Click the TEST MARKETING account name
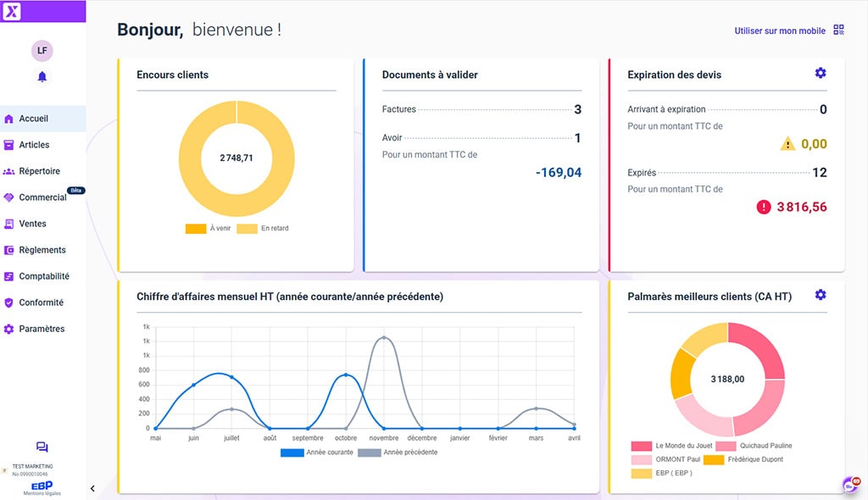The width and height of the screenshot is (868, 500). [33, 466]
